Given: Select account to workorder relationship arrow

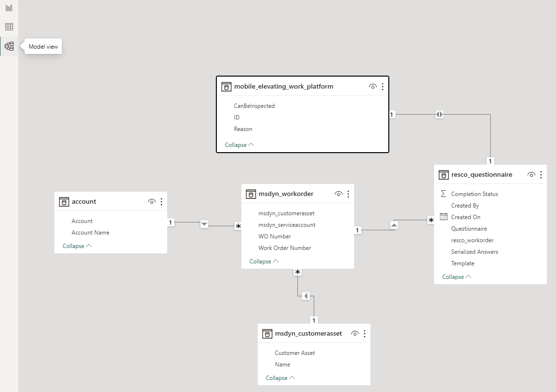Looking at the screenshot, I should (204, 223).
